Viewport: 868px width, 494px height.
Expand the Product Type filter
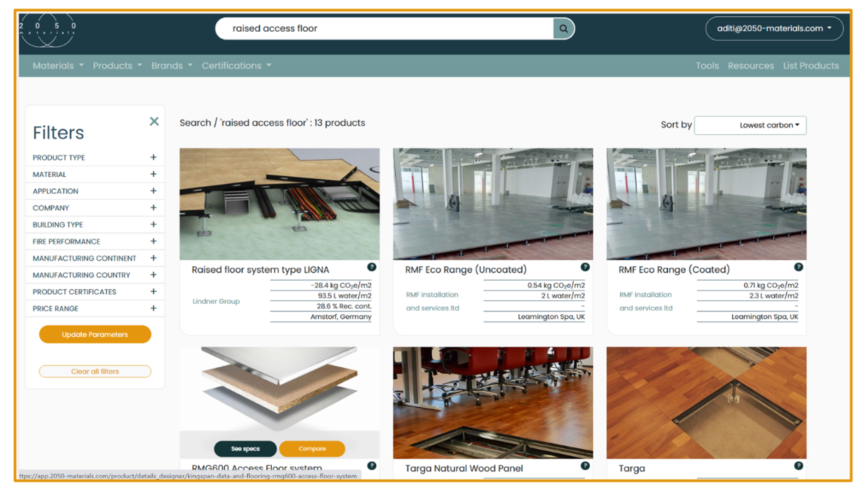click(x=153, y=157)
